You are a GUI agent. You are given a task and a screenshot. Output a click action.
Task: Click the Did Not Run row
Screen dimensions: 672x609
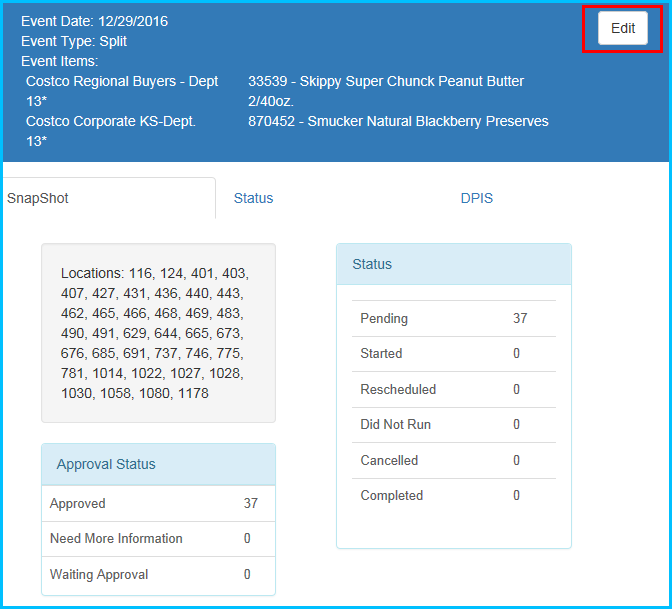[x=453, y=425]
